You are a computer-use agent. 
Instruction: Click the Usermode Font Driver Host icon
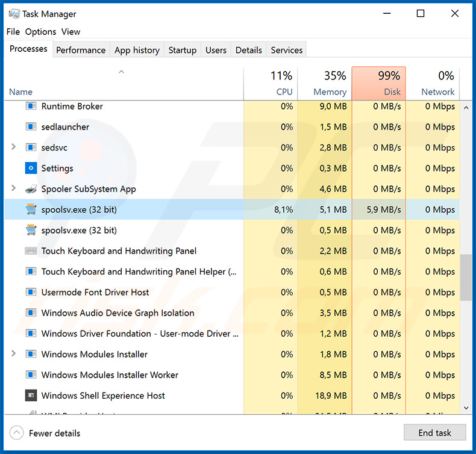click(x=31, y=292)
